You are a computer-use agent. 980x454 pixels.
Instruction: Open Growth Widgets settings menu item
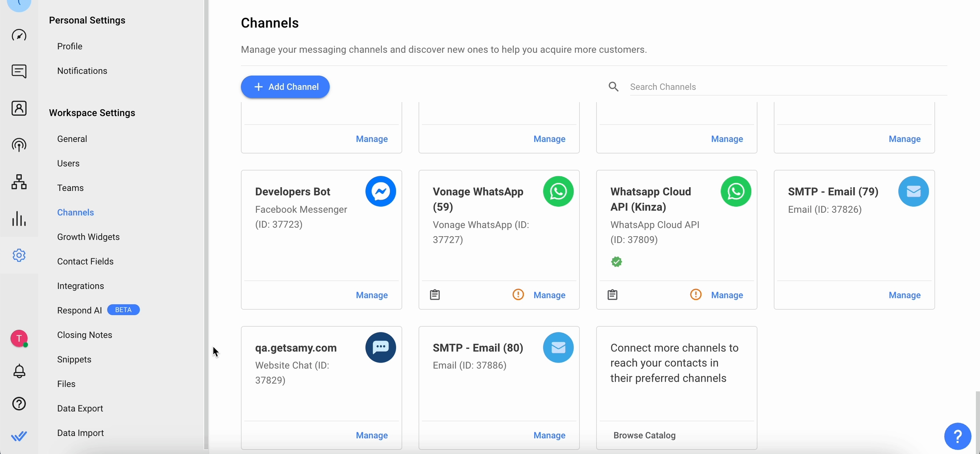88,237
